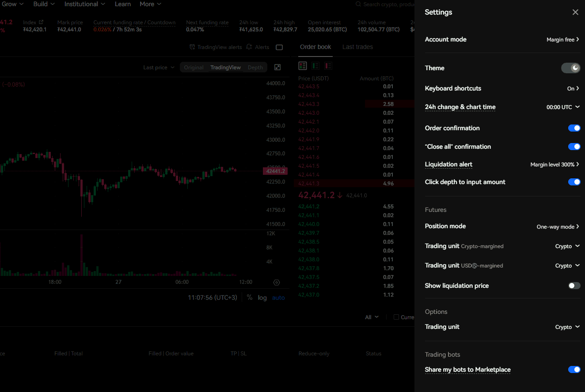585x392 pixels.
Task: Show both bids and asks order book view icon
Action: (303, 66)
